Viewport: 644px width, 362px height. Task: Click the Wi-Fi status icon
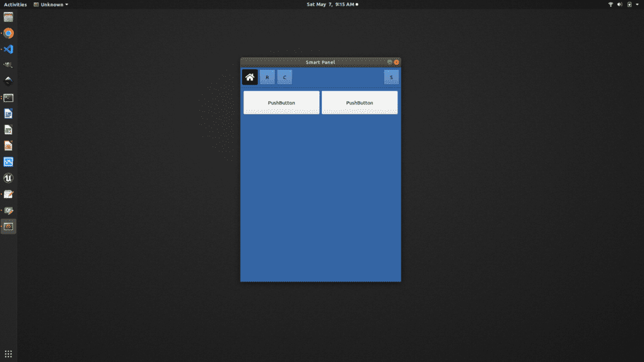610,4
